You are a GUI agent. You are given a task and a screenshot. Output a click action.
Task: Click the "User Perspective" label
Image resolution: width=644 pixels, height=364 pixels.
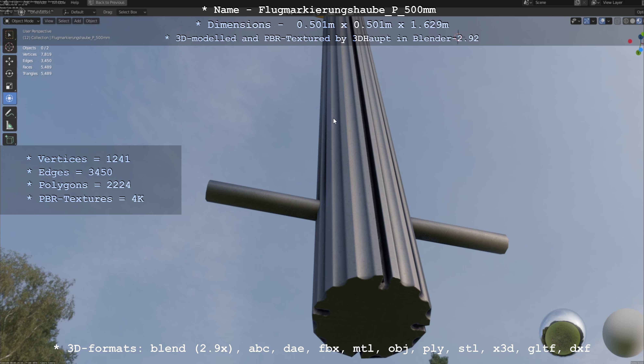pyautogui.click(x=37, y=31)
